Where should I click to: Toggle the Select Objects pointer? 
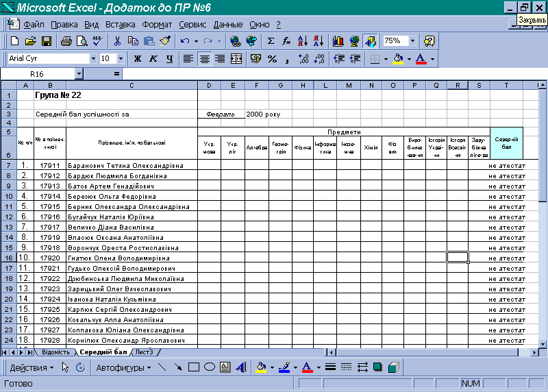pos(65,367)
